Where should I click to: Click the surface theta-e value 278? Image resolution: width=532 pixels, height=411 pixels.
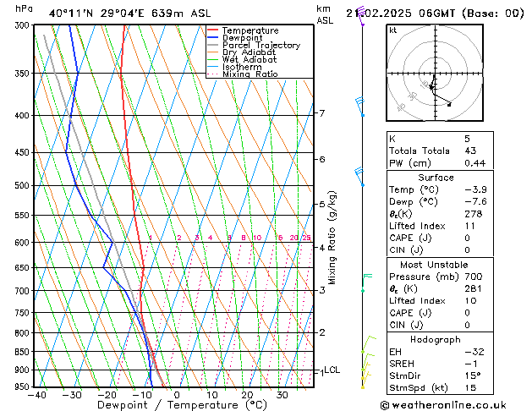click(474, 214)
